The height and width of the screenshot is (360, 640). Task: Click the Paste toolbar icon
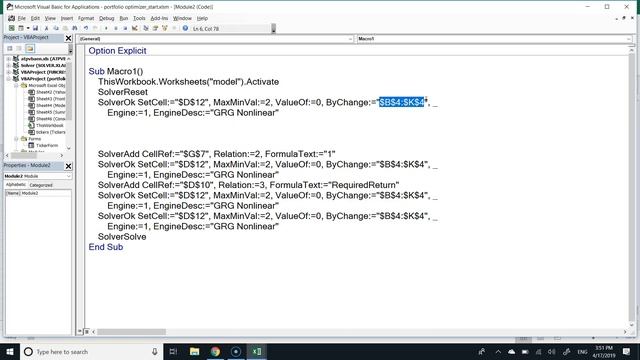(65, 28)
